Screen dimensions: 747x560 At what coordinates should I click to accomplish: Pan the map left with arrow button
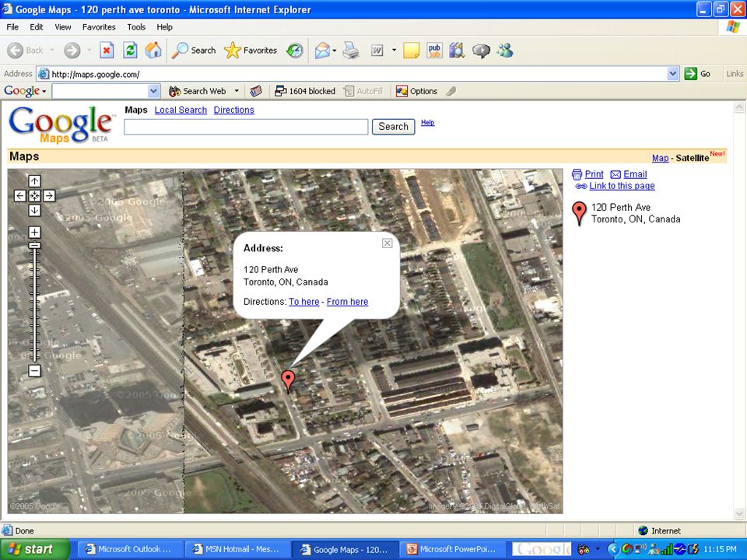click(20, 196)
